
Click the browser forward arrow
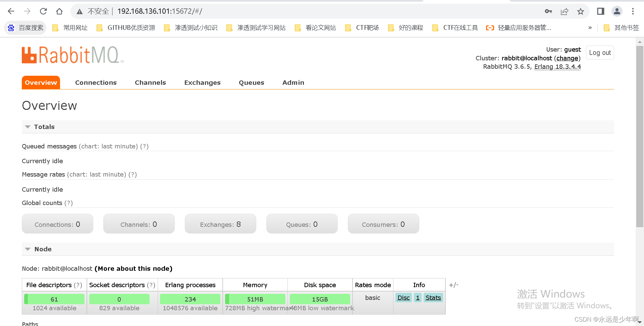pyautogui.click(x=27, y=11)
